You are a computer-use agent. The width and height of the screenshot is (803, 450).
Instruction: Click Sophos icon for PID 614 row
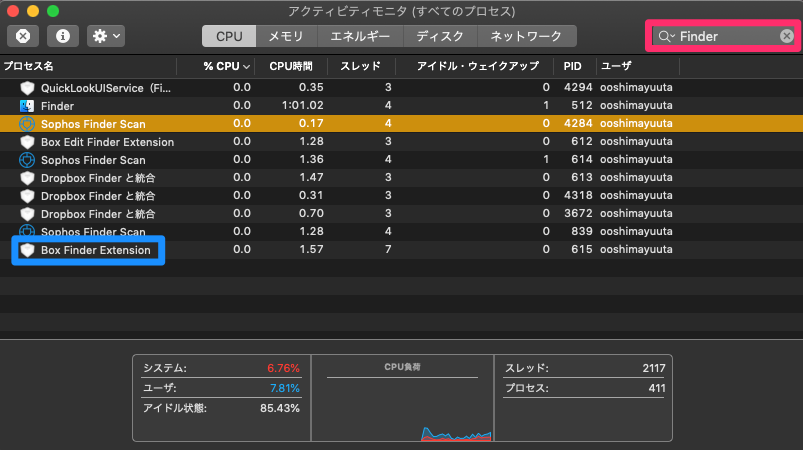click(27, 160)
